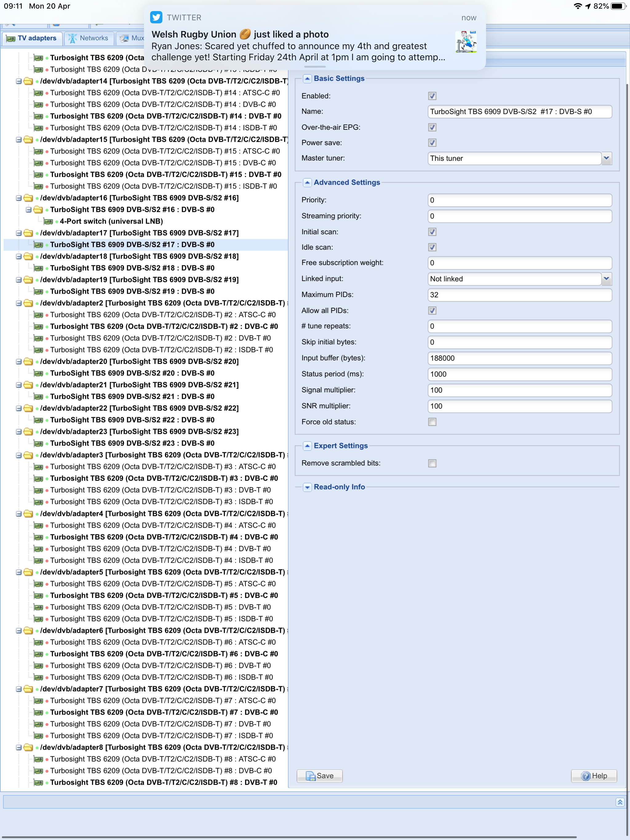This screenshot has width=630, height=840.
Task: Toggle Over-the-air EPG checkbox
Action: pyautogui.click(x=432, y=127)
